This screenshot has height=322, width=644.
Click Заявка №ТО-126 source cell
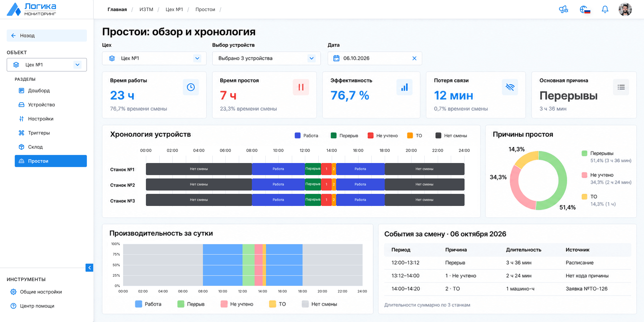pyautogui.click(x=587, y=289)
